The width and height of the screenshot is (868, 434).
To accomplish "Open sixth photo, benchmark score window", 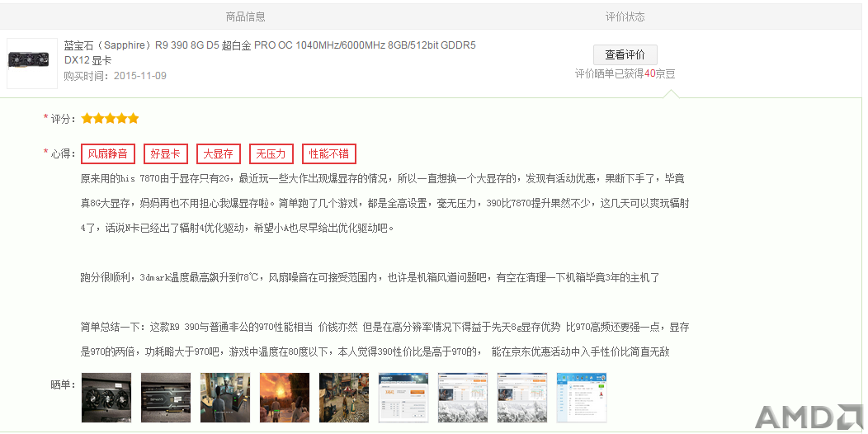I will pyautogui.click(x=403, y=398).
